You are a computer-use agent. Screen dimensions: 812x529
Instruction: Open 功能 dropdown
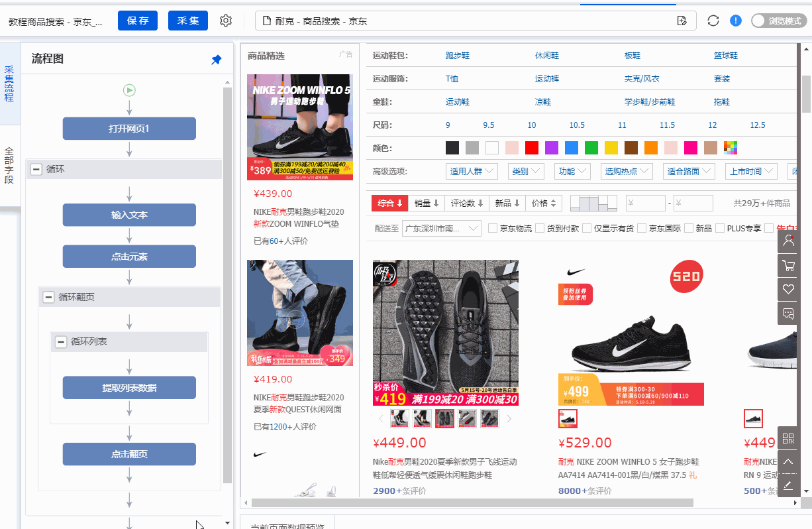572,171
